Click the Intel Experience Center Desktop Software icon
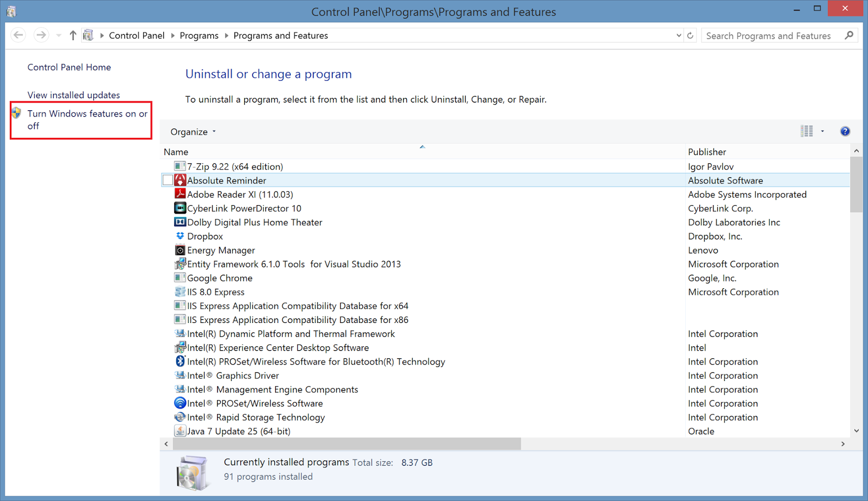Image resolution: width=868 pixels, height=501 pixels. [180, 347]
